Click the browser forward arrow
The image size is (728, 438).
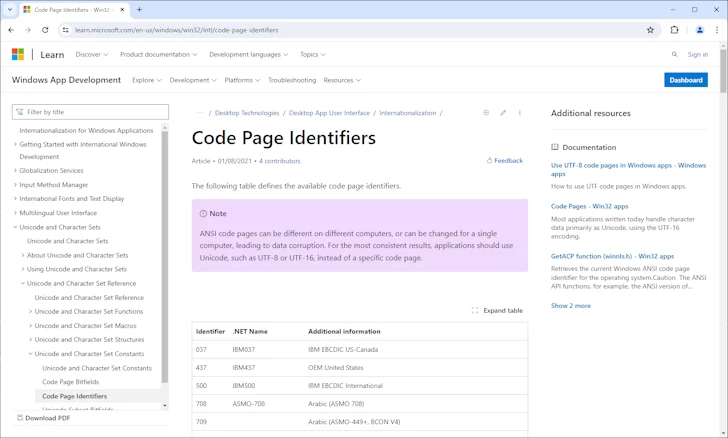[x=28, y=30]
